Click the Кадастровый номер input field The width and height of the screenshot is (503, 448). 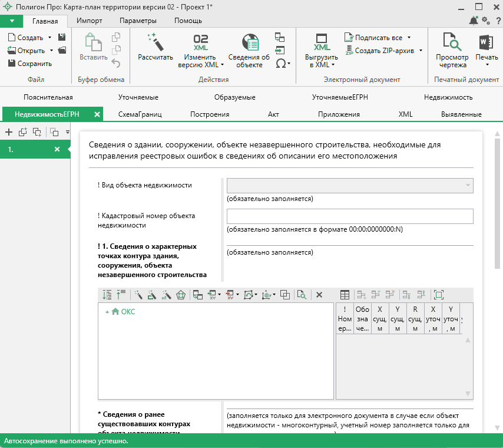point(350,216)
